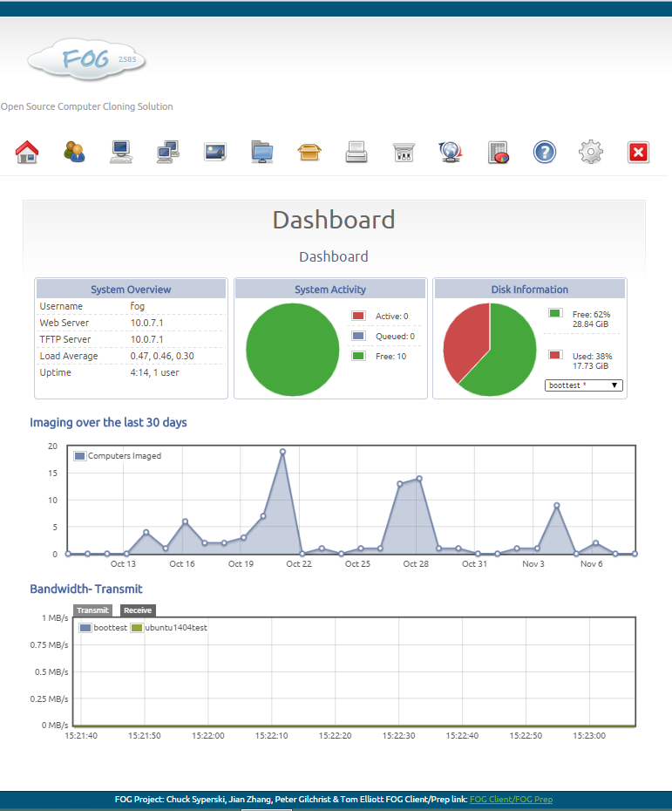Screen dimensions: 672x811
Task: Click the peak data point near Oct 22
Action: click(282, 452)
